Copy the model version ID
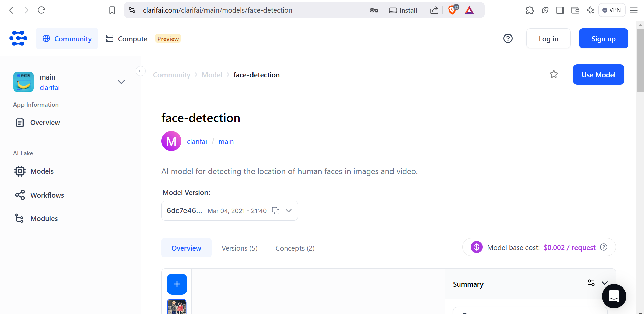This screenshot has height=314, width=644. point(276,211)
